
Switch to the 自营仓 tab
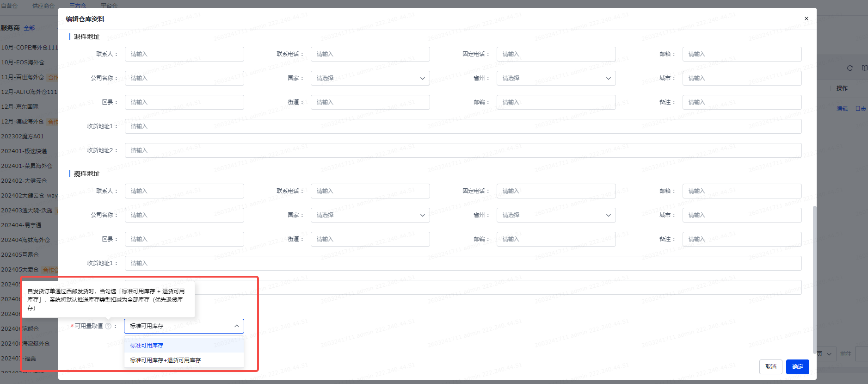(9, 6)
